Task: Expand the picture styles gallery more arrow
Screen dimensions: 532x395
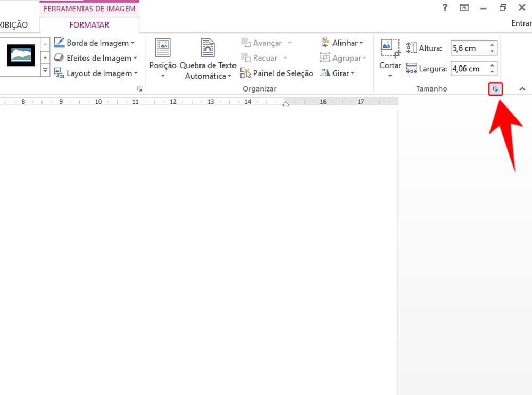Action: click(45, 71)
